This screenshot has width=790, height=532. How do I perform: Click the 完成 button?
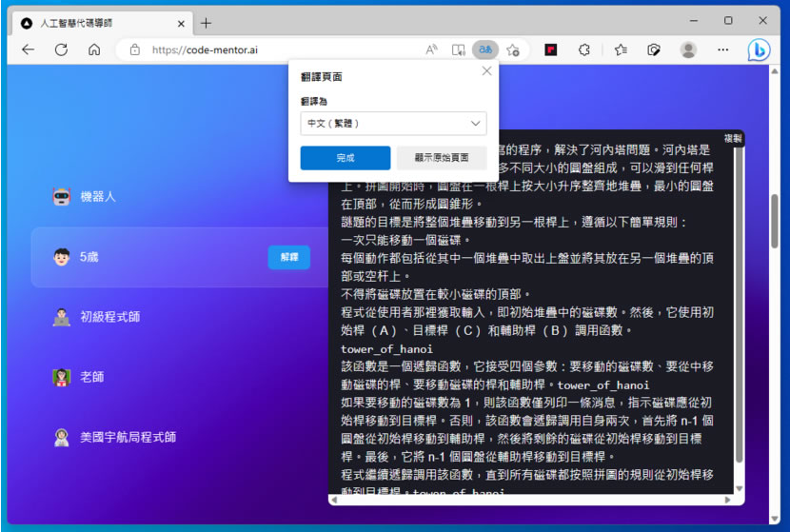click(346, 158)
